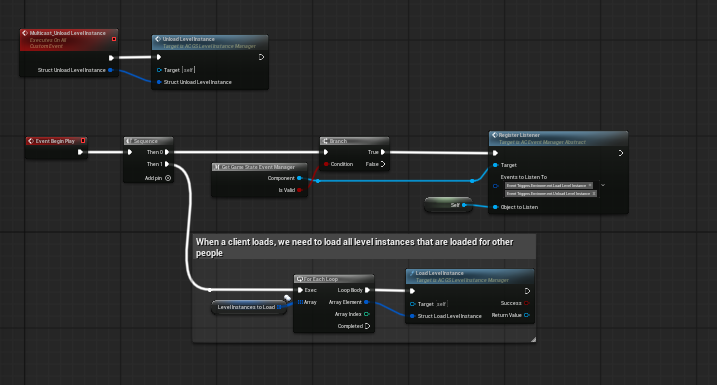The width and height of the screenshot is (717, 385).
Task: Click the Self node output pin
Action: point(464,205)
